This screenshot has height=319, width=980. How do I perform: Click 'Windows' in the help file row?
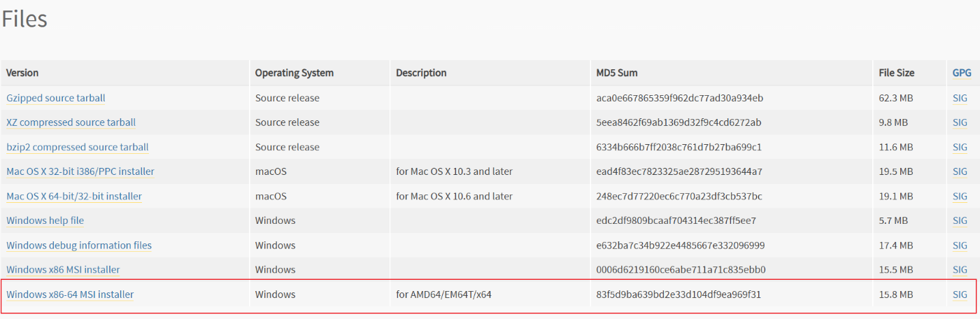[x=276, y=220]
